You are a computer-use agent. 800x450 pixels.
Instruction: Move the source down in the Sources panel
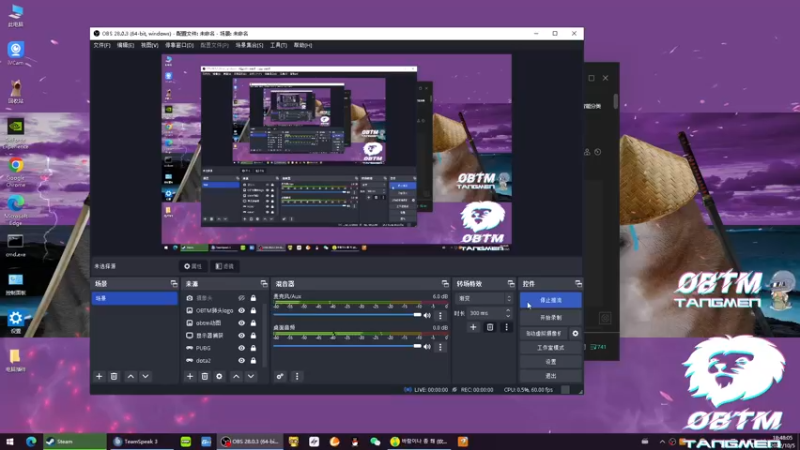pyautogui.click(x=251, y=377)
